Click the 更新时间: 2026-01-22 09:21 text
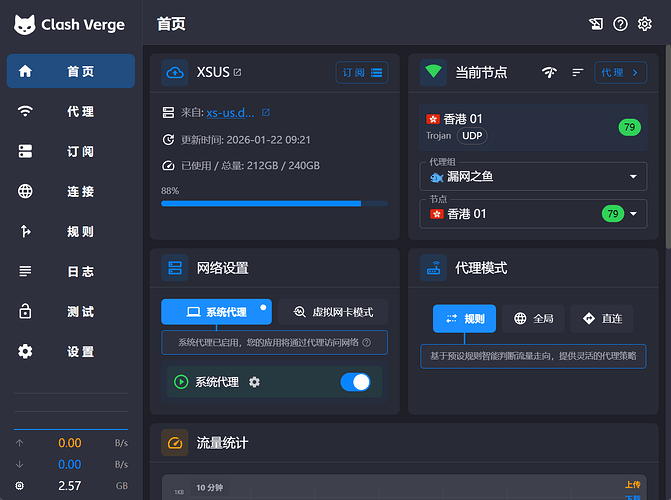Viewport: 671px width, 500px height. [246, 140]
